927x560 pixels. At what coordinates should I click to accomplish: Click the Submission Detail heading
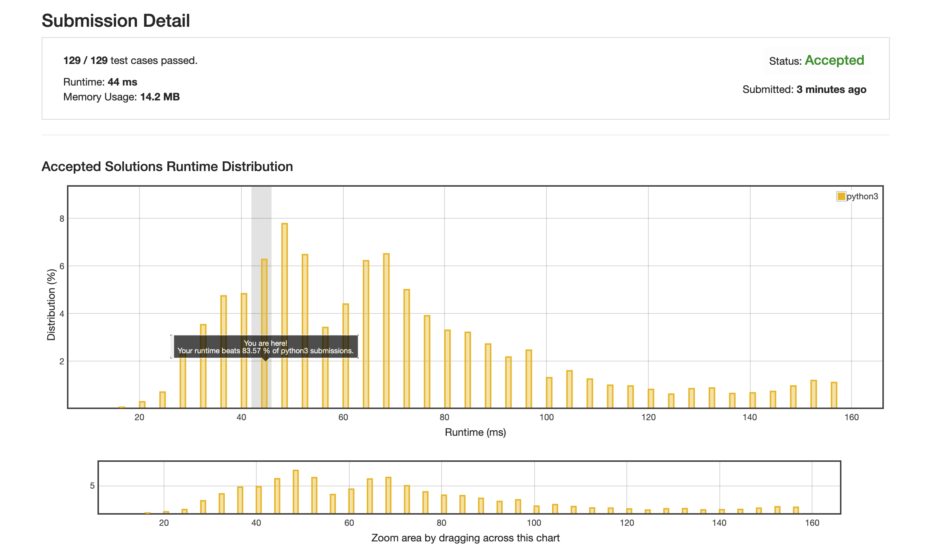click(x=115, y=21)
